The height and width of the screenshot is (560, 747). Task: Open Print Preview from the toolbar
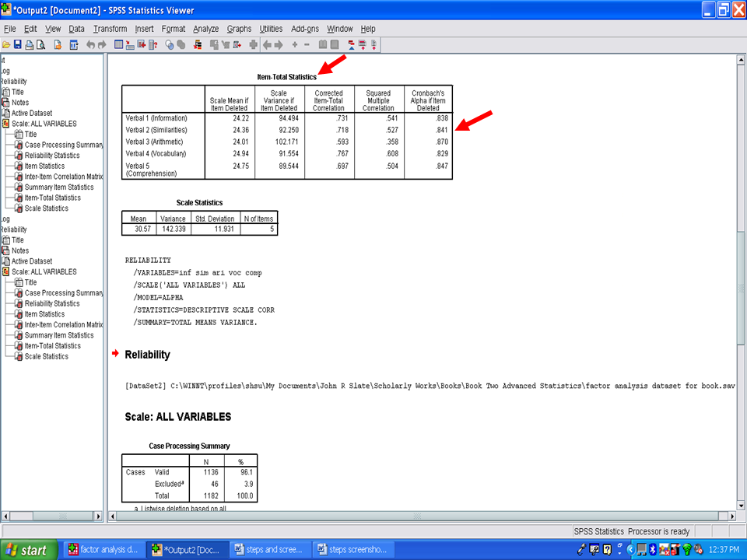tap(40, 45)
